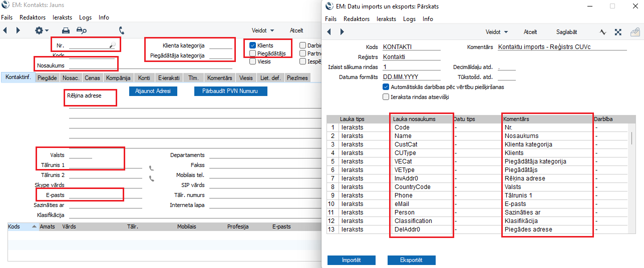Check 'Ieraksta rindas atsevišķi' option
The height and width of the screenshot is (268, 644).
386,96
